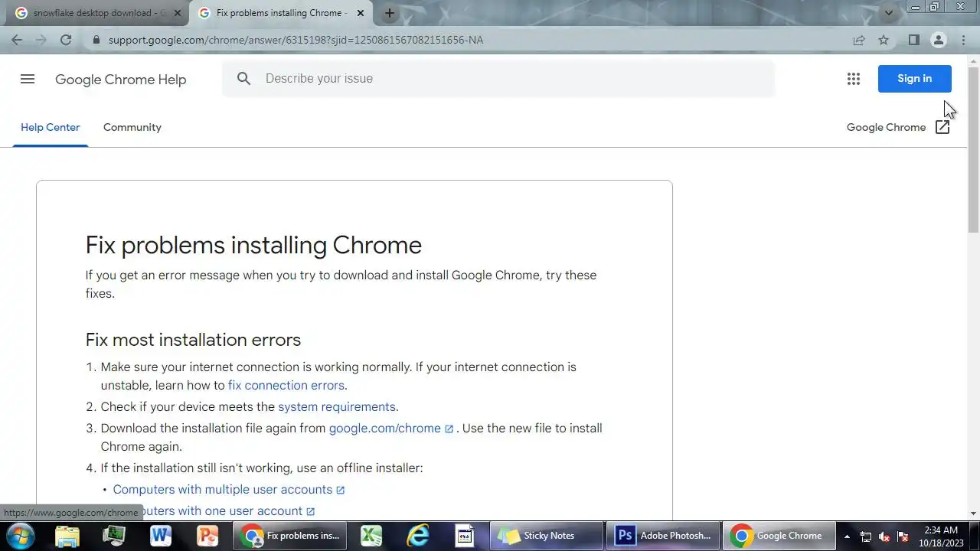This screenshot has width=980, height=551.
Task: Open the browser side panel
Action: 913,40
